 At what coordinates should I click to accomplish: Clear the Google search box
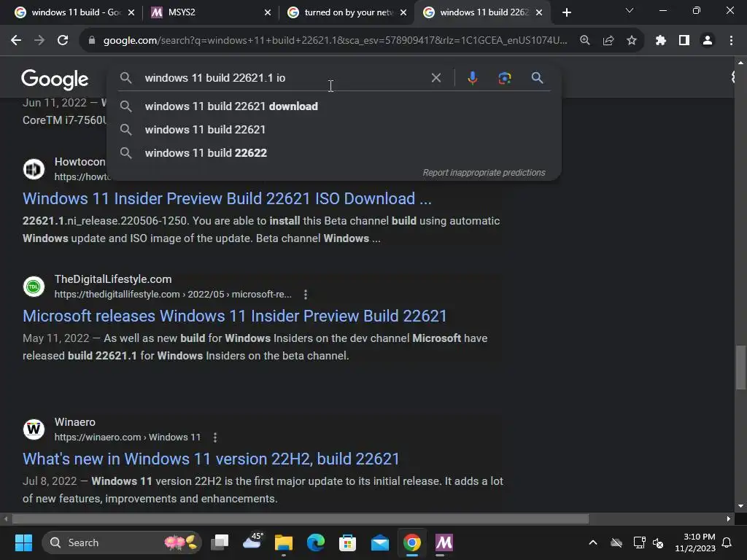tap(436, 77)
